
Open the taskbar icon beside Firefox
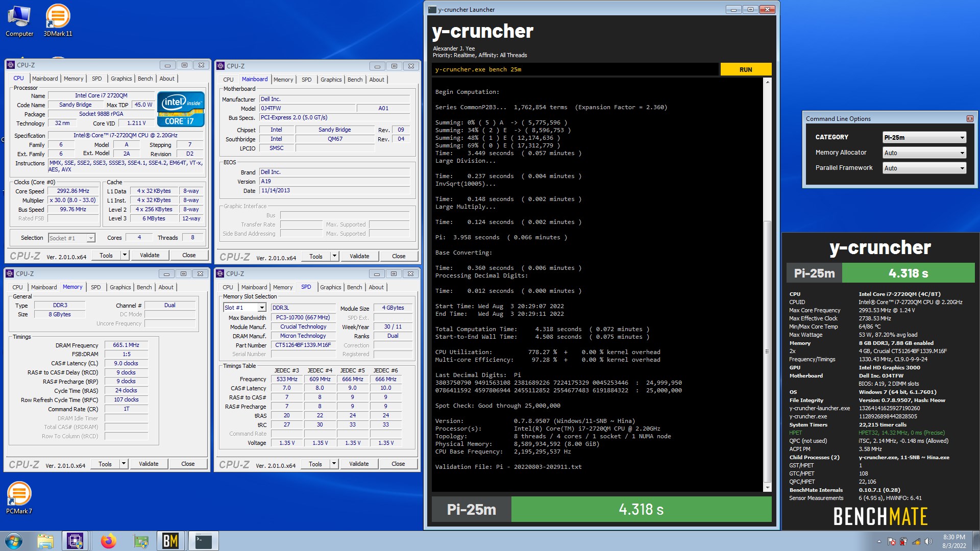(x=140, y=541)
